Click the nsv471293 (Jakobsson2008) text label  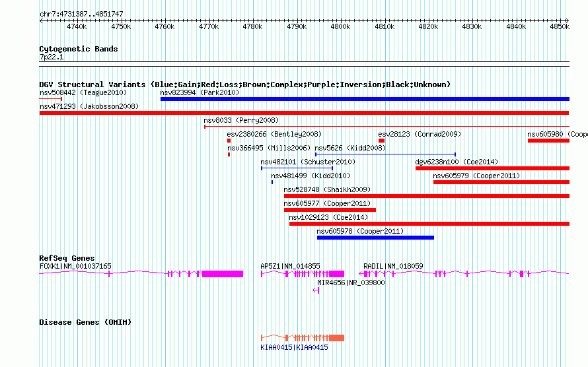click(89, 106)
